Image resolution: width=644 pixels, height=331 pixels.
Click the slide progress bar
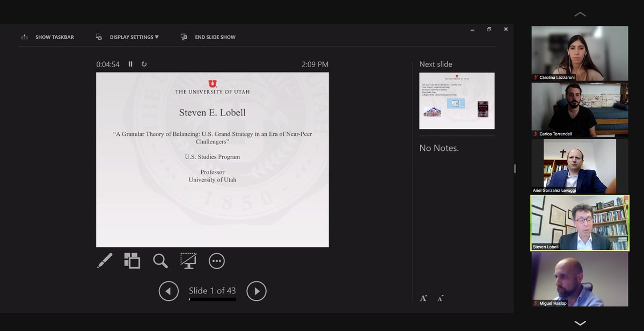(213, 299)
